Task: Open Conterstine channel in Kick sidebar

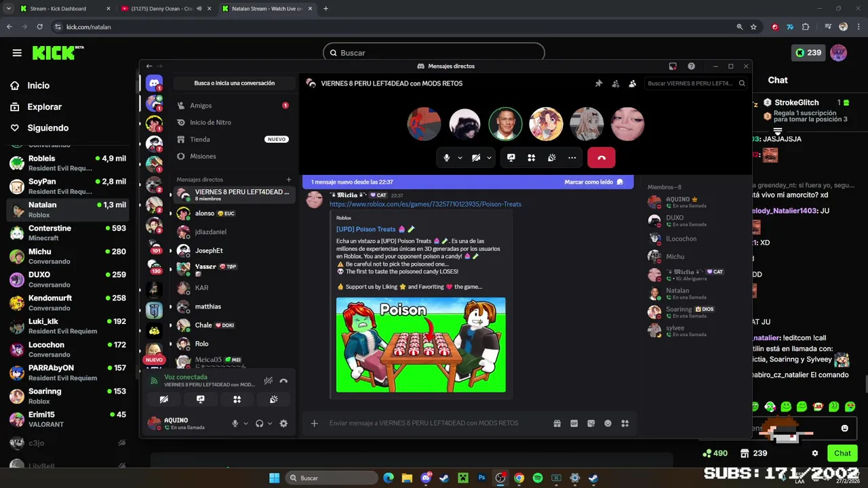Action: click(x=68, y=233)
